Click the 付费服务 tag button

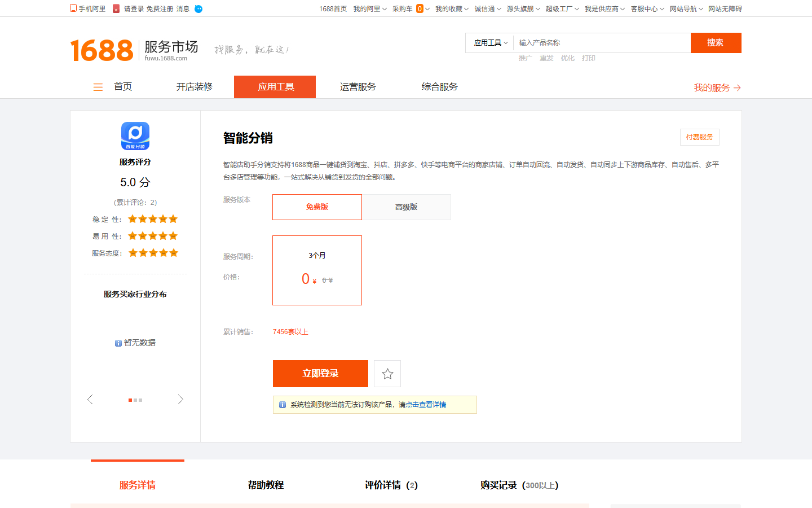pyautogui.click(x=700, y=137)
